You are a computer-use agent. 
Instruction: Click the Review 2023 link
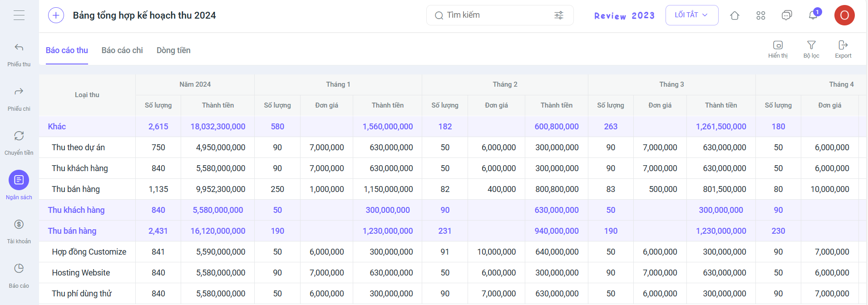tap(624, 16)
